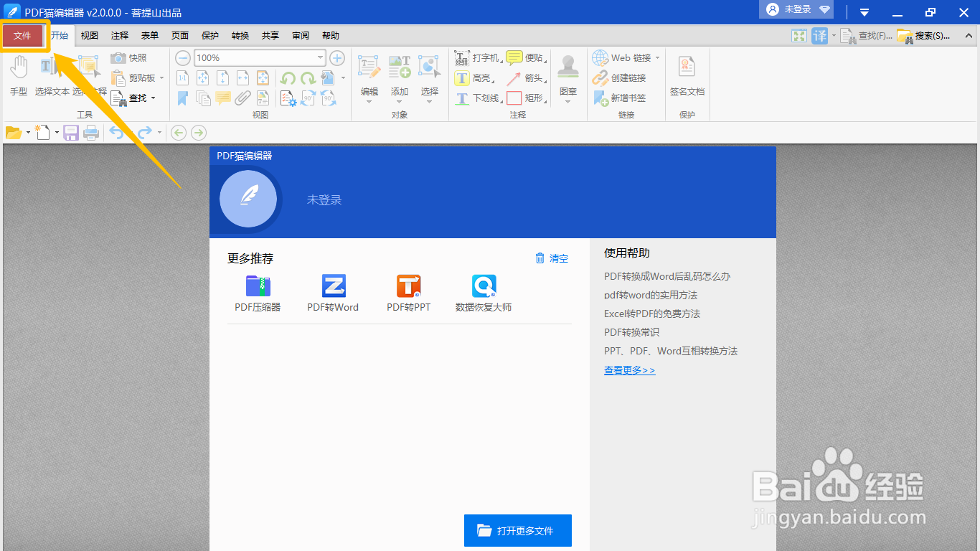Viewport: 980px width, 551px height.
Task: Switch to the 页面 tab
Action: (180, 35)
